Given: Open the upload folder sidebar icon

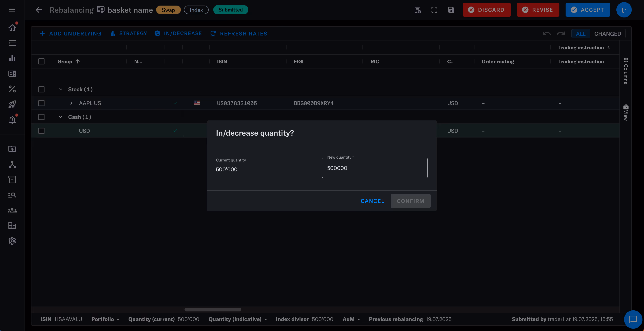Looking at the screenshot, I should [x=12, y=149].
